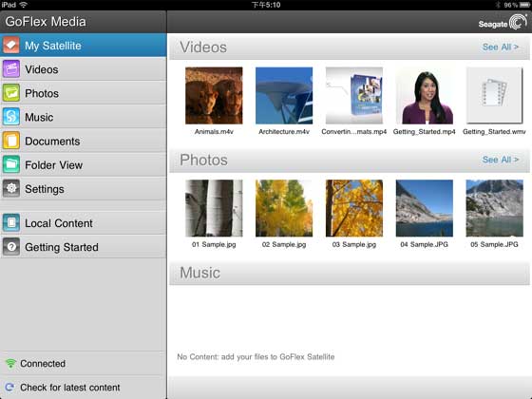Open the Convertin...mats.mp4 thumbnail

click(354, 95)
